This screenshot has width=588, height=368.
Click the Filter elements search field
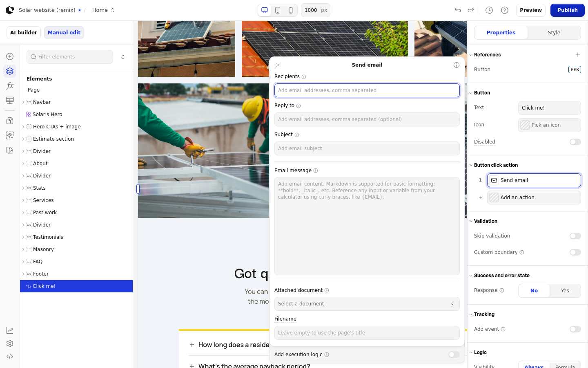click(x=70, y=57)
